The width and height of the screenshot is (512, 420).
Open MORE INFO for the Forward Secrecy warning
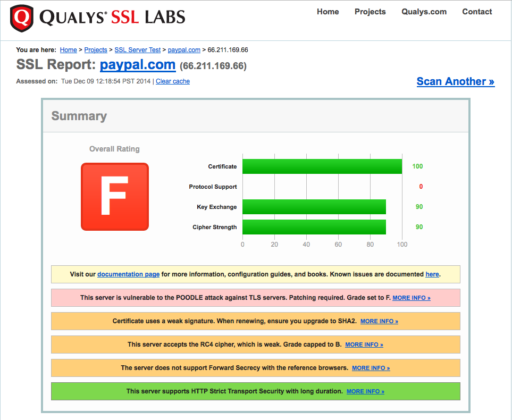371,368
